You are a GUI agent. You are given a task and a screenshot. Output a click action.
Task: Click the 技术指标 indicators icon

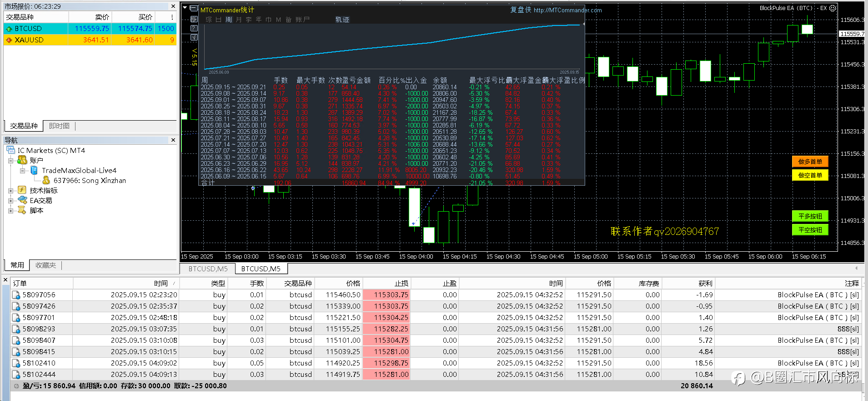coord(22,190)
